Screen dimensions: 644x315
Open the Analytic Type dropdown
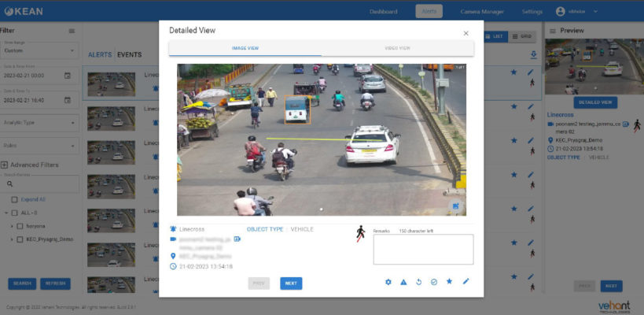39,123
